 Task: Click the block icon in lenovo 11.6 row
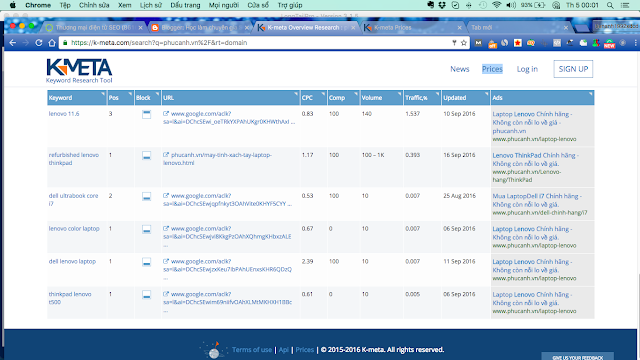point(147,115)
